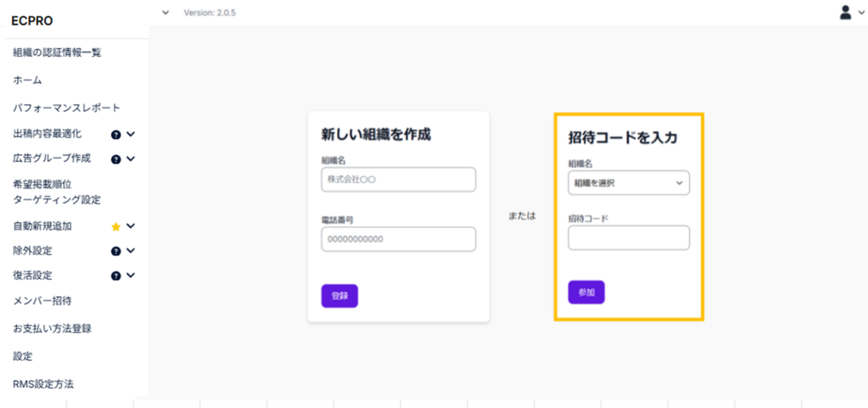
Task: Expand the 除外設定 chevron
Action: point(131,251)
